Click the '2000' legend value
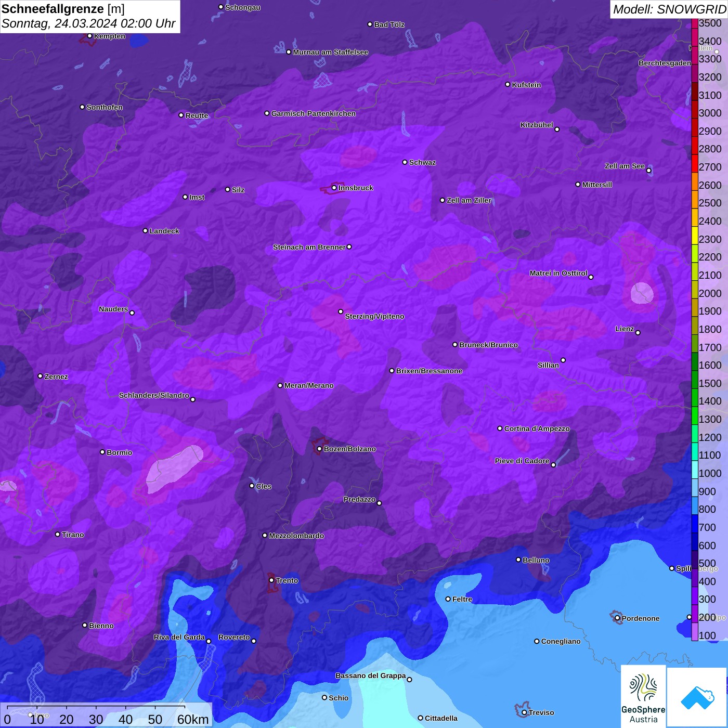Viewport: 728px width, 728px height. point(710,293)
